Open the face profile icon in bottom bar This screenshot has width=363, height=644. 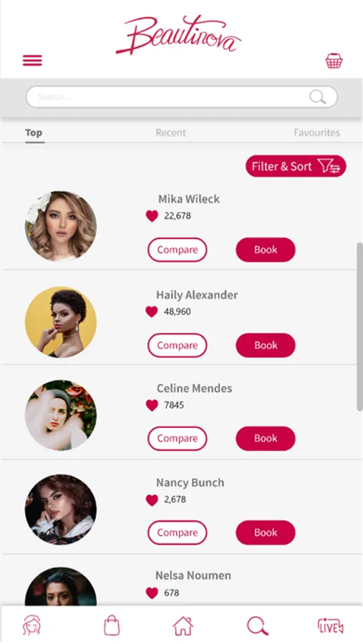coord(32,625)
